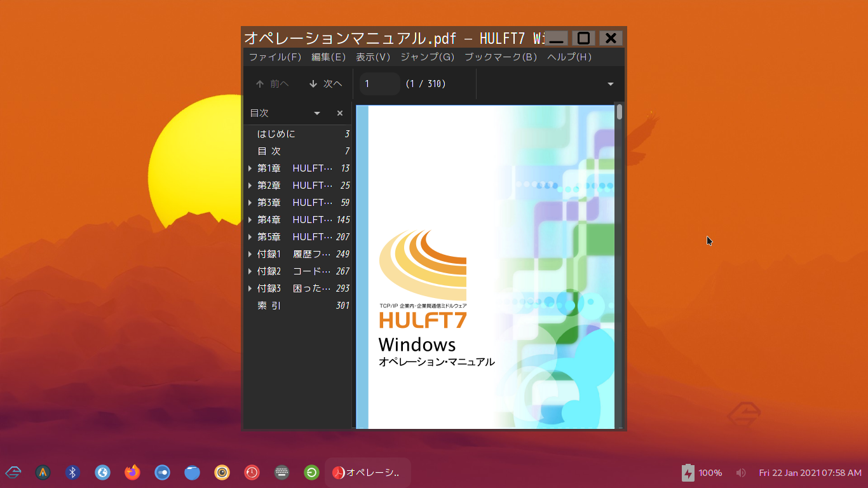This screenshot has width=868, height=488.
Task: Expand the 第4章 tree entry
Action: coord(250,220)
